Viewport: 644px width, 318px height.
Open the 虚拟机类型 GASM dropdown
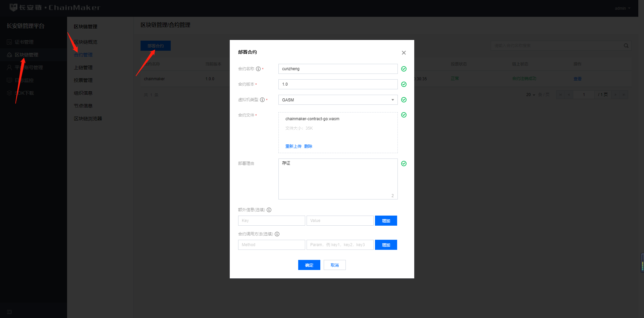pos(338,100)
